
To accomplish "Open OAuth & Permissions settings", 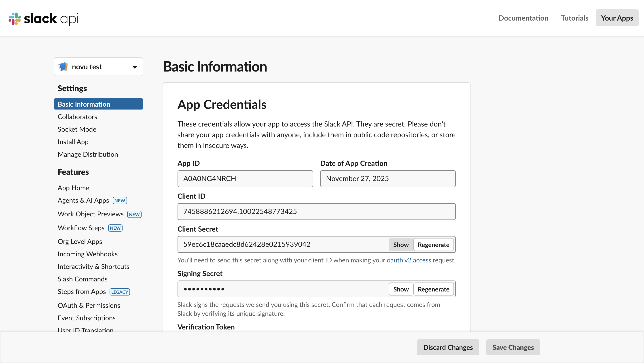I will 89,305.
